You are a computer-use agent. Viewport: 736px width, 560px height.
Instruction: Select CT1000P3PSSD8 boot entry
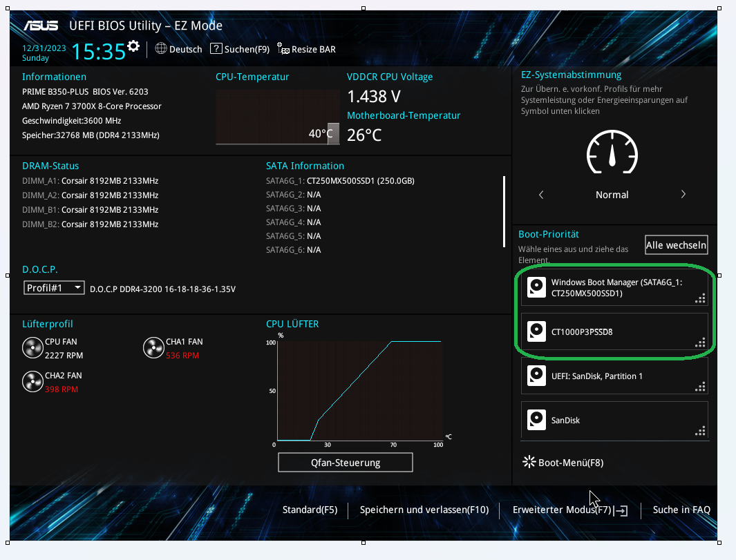614,331
